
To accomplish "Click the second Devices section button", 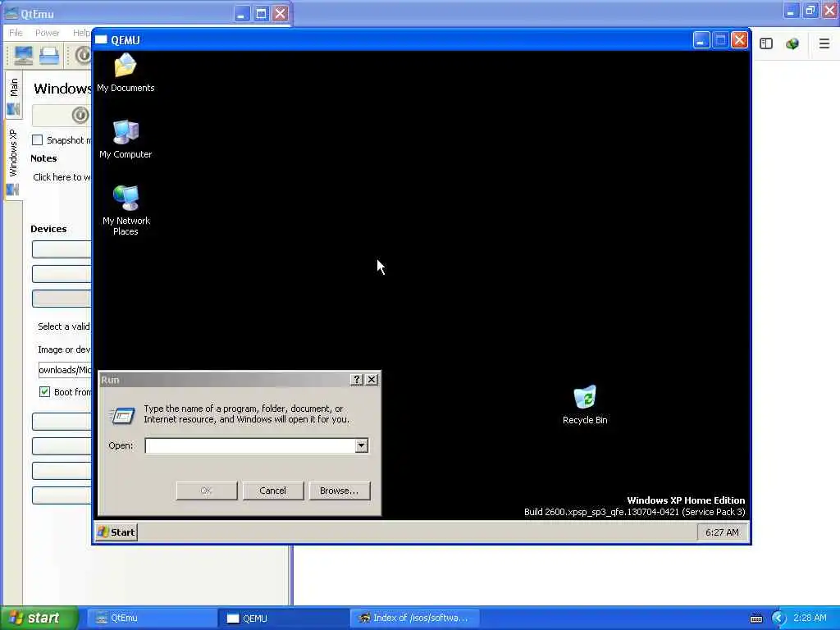I will click(62, 274).
